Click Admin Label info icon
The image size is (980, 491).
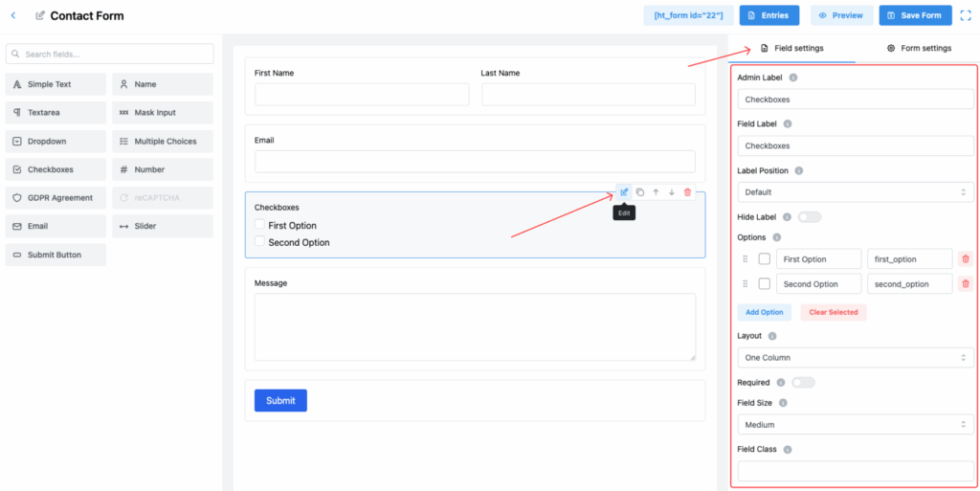click(793, 78)
